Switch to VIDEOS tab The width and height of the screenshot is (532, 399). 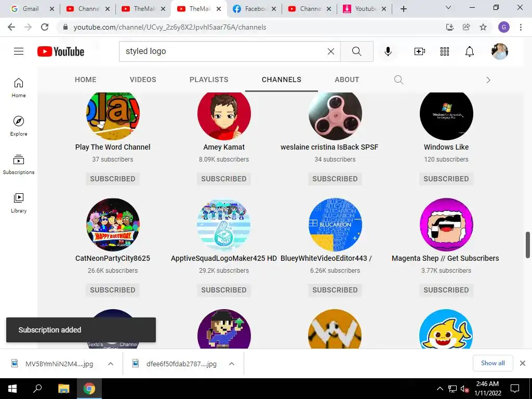tap(143, 79)
